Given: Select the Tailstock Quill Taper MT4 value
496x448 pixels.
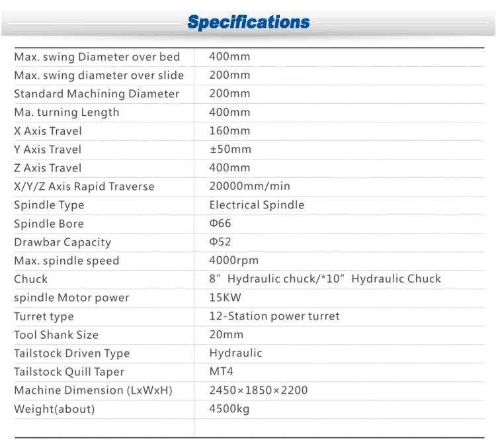Looking at the screenshot, I should tap(221, 372).
